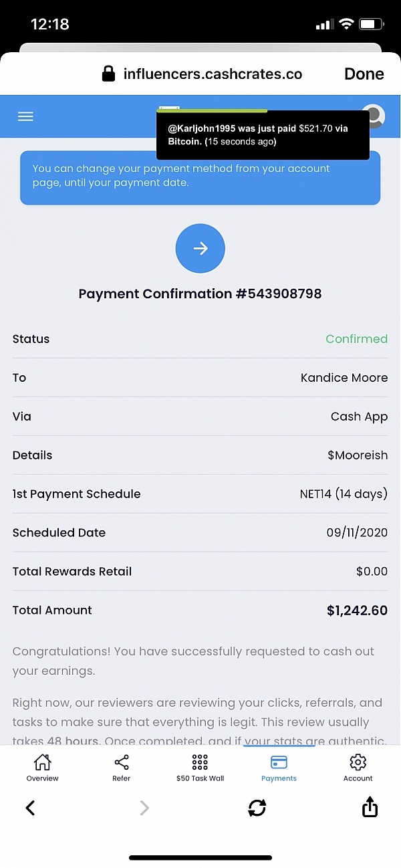Tap the share icon
Viewport: 401px width, 868px height.
pos(370,808)
